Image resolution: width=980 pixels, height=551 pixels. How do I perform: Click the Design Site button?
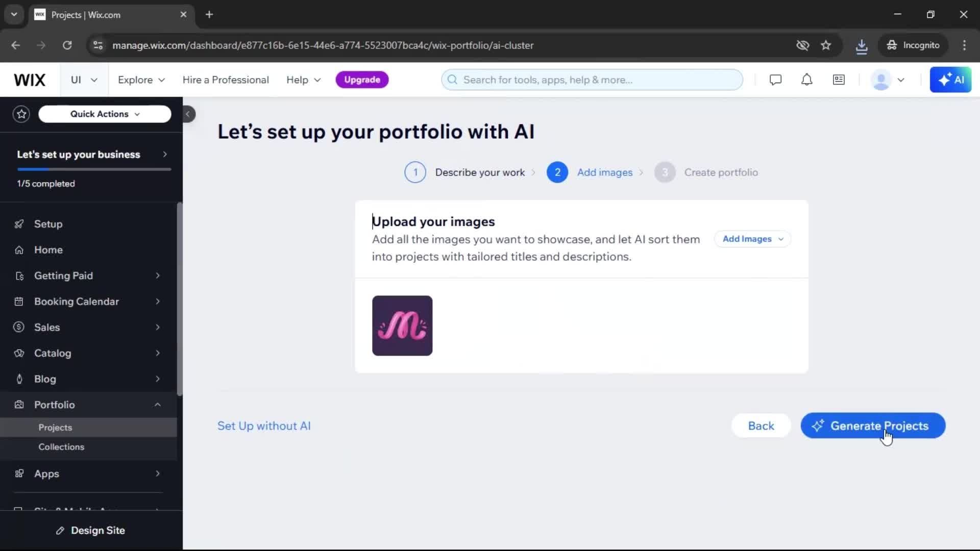91,531
